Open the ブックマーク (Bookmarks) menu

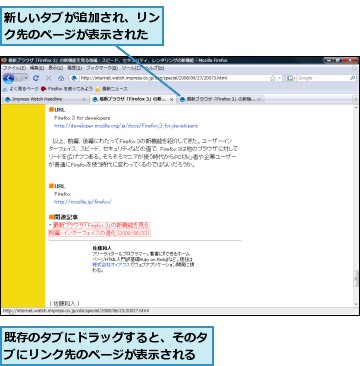[x=102, y=68]
